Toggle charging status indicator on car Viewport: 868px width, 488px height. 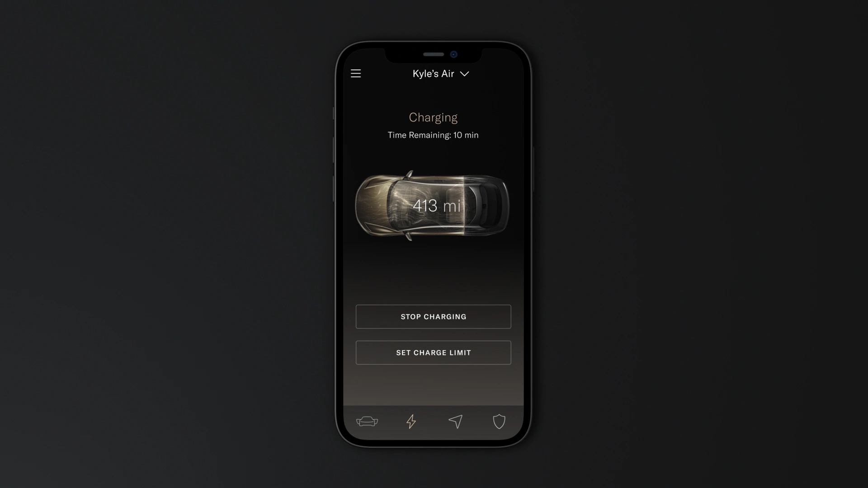coord(434,206)
